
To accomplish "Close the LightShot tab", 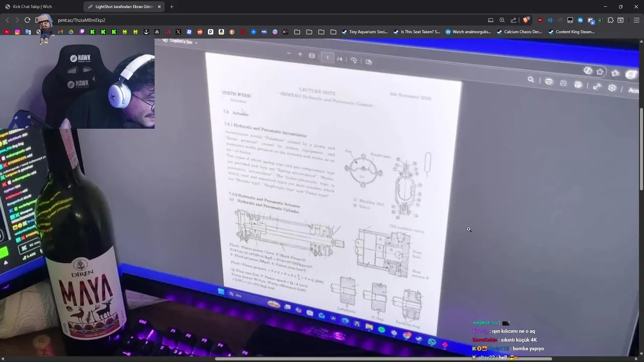I will click(159, 7).
